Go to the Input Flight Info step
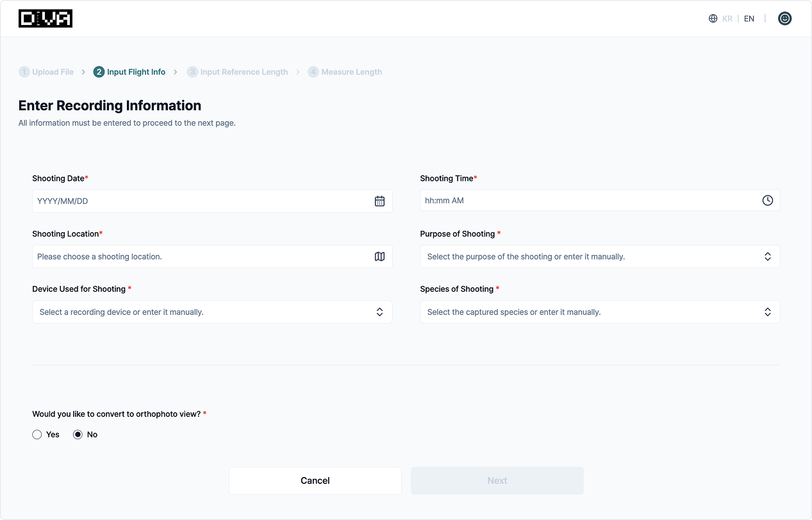 pos(136,72)
